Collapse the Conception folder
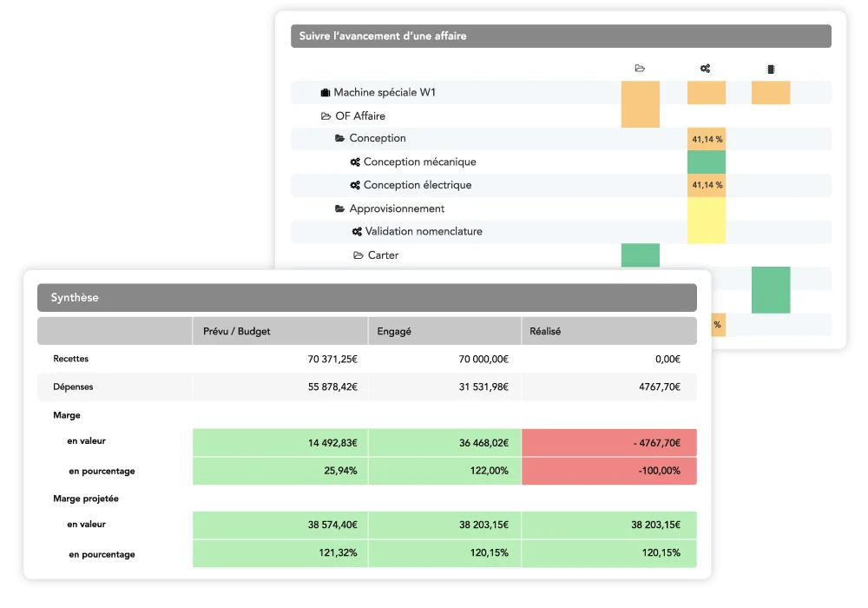The image size is (868, 608). (340, 139)
